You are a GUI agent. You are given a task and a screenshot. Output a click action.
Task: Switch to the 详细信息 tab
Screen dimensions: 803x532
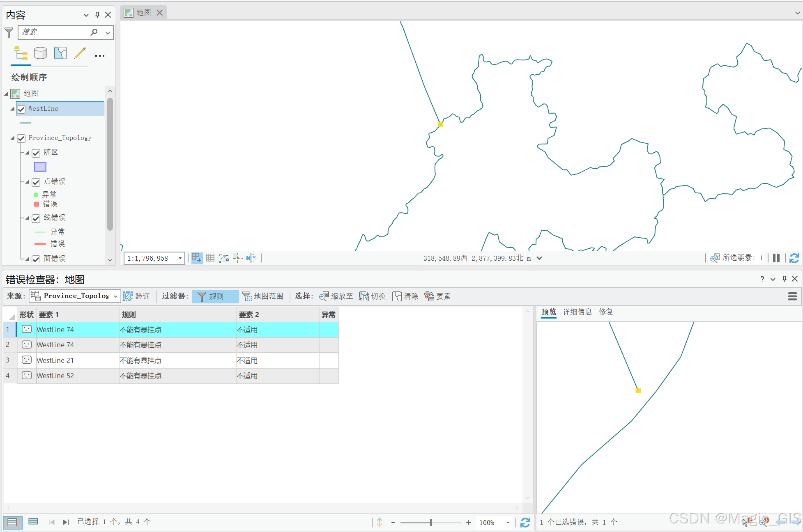pos(577,312)
